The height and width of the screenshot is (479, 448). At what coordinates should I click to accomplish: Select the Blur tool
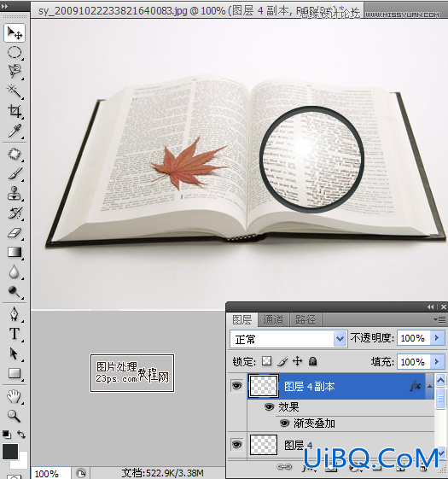tap(15, 272)
